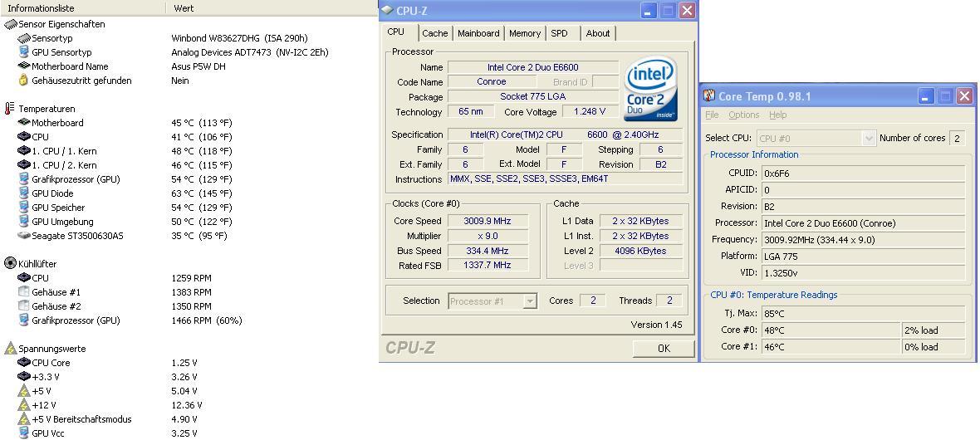This screenshot has height=440, width=980.
Task: Click the Kühllüfter fan section icon
Action: [10, 263]
